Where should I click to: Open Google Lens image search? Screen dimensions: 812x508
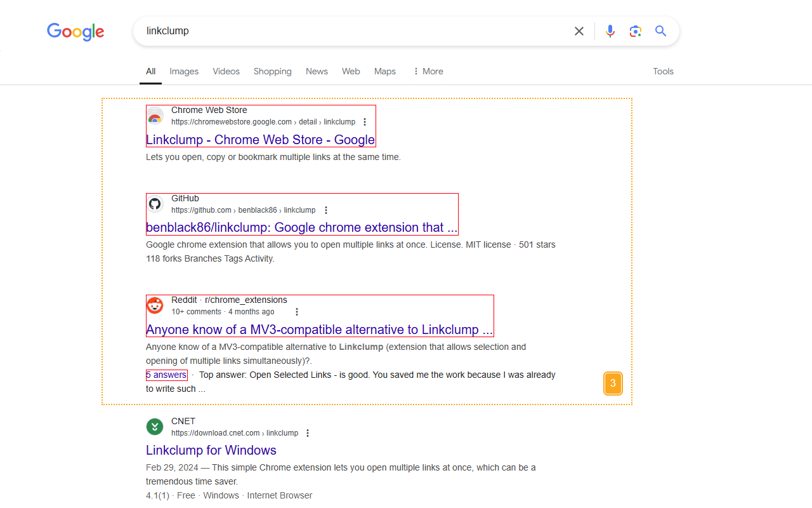coord(635,30)
